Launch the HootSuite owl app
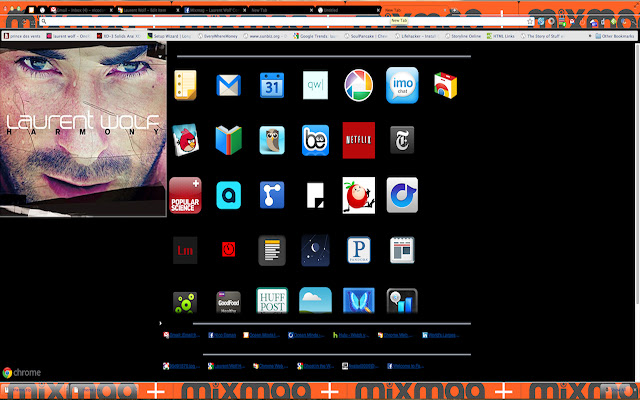Screen dimensions: 640x400 [x=272, y=140]
